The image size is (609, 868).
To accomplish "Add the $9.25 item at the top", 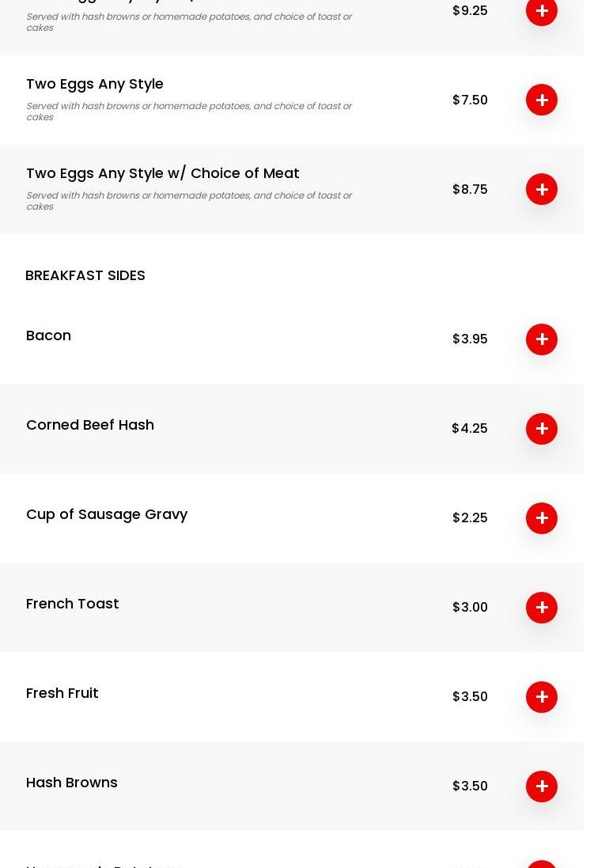I will coord(542,11).
